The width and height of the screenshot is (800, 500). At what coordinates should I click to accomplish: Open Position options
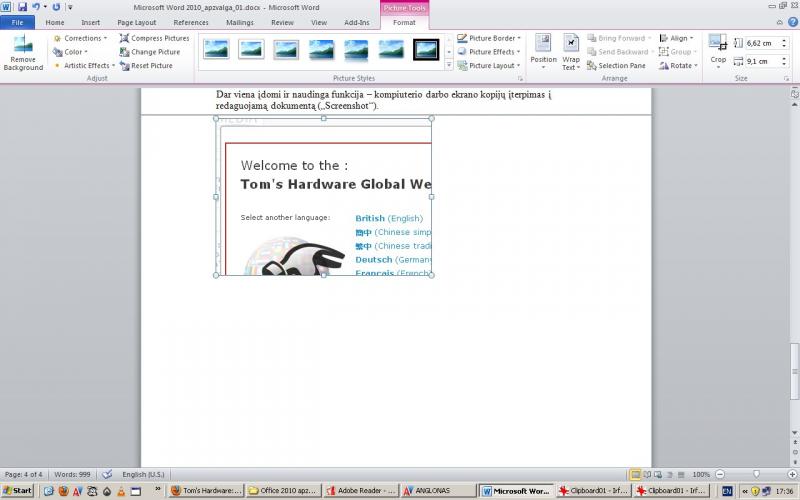pos(543,52)
